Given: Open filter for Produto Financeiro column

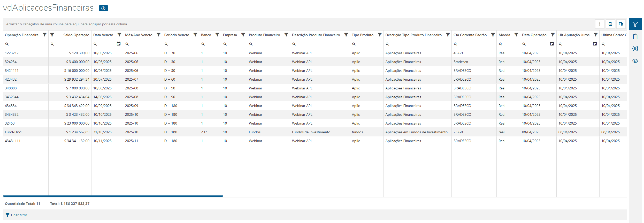Looking at the screenshot, I should tap(286, 35).
